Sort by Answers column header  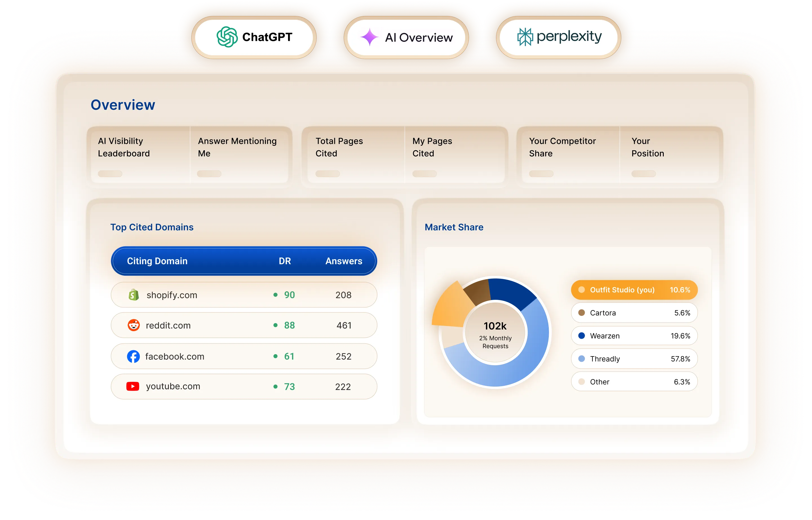pyautogui.click(x=344, y=261)
